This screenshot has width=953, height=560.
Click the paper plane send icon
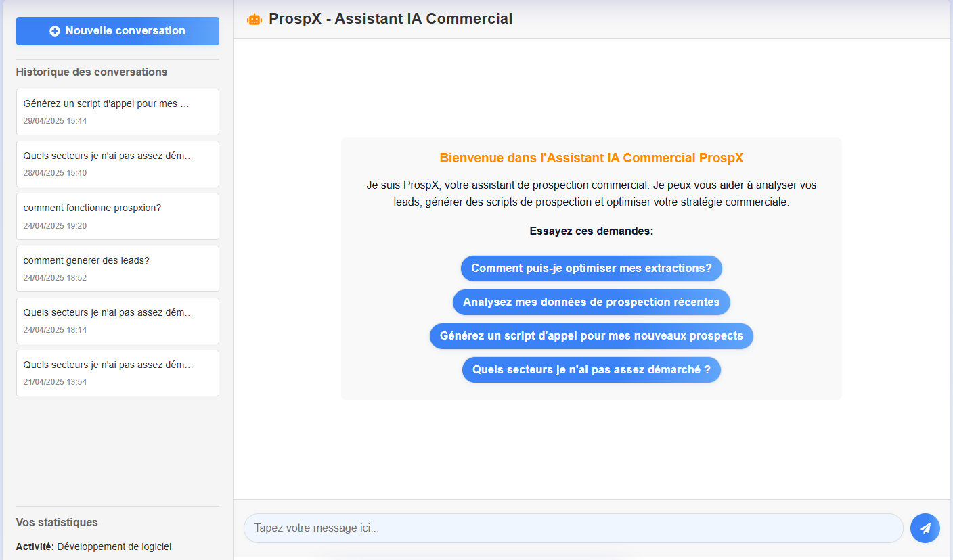925,528
